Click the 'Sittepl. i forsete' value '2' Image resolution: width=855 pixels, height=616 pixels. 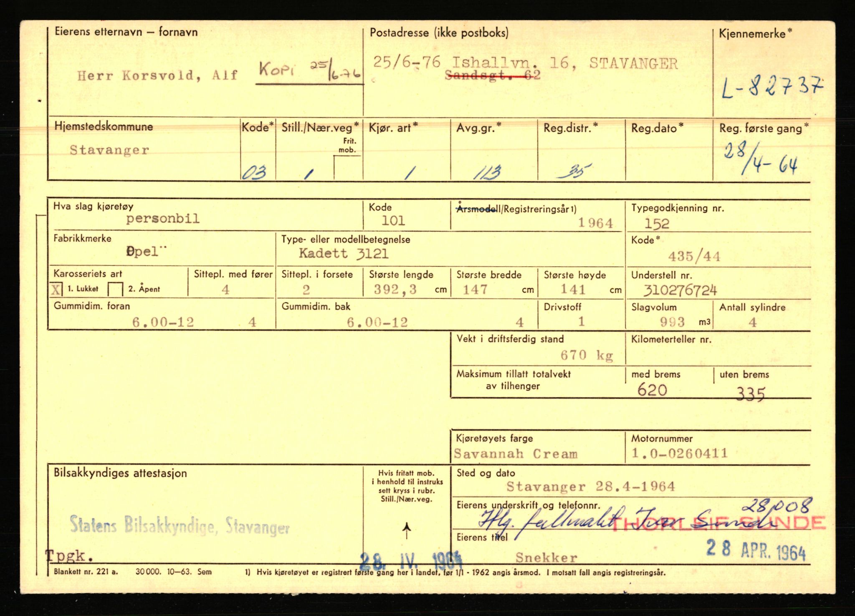[306, 289]
